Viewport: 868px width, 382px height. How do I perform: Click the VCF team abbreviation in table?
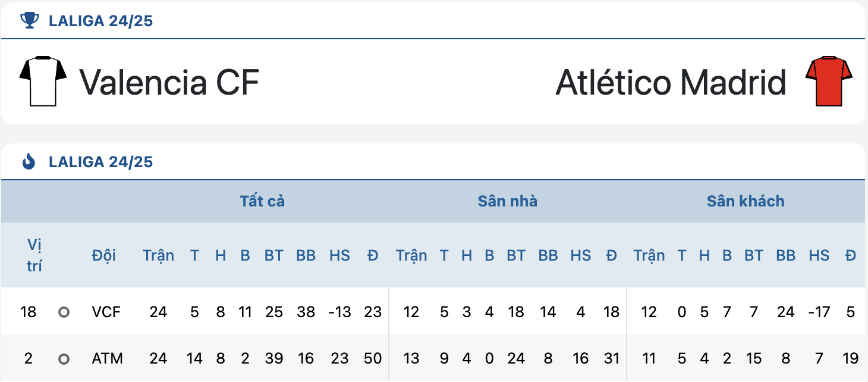point(105,312)
